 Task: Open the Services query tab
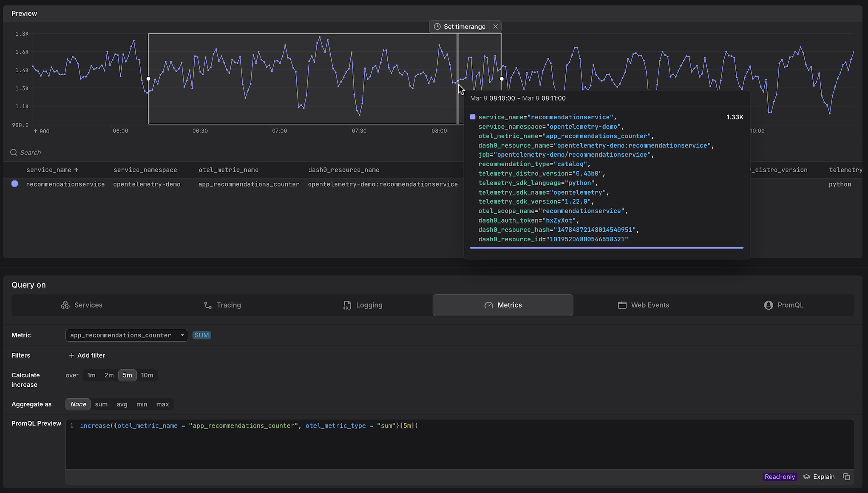click(x=82, y=305)
